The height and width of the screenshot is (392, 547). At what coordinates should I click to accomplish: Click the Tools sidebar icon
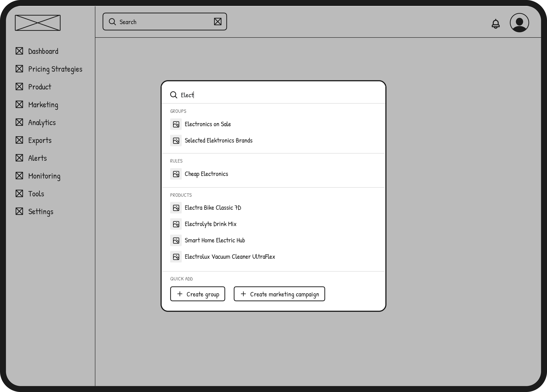tap(19, 193)
